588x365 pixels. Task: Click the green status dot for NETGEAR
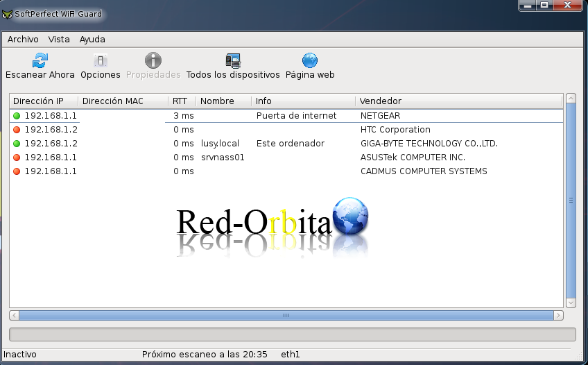point(17,116)
